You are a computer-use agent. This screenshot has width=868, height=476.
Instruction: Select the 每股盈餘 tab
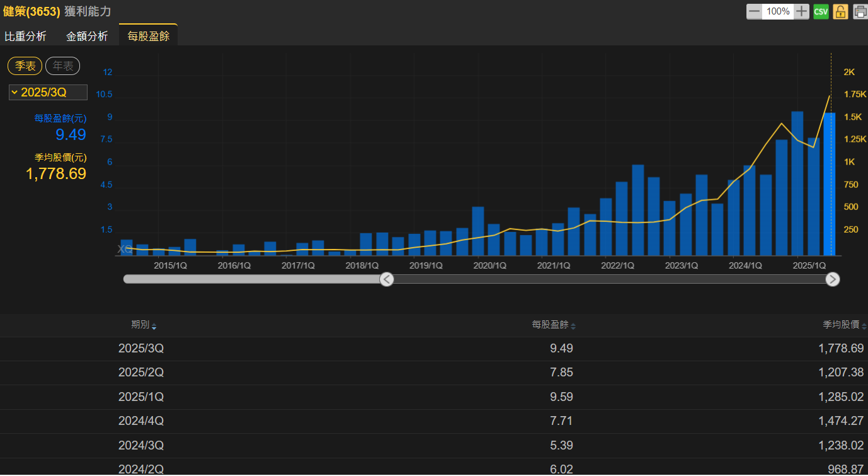[148, 36]
